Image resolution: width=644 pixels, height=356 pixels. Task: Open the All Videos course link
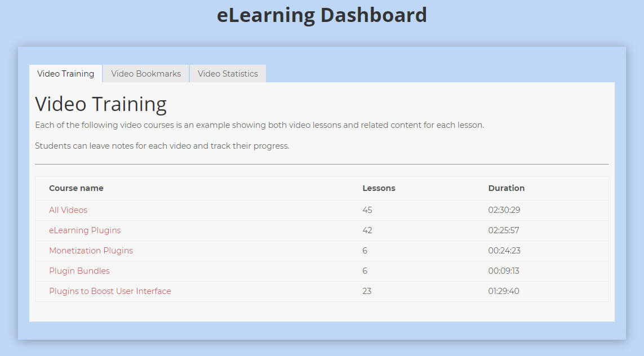click(68, 210)
